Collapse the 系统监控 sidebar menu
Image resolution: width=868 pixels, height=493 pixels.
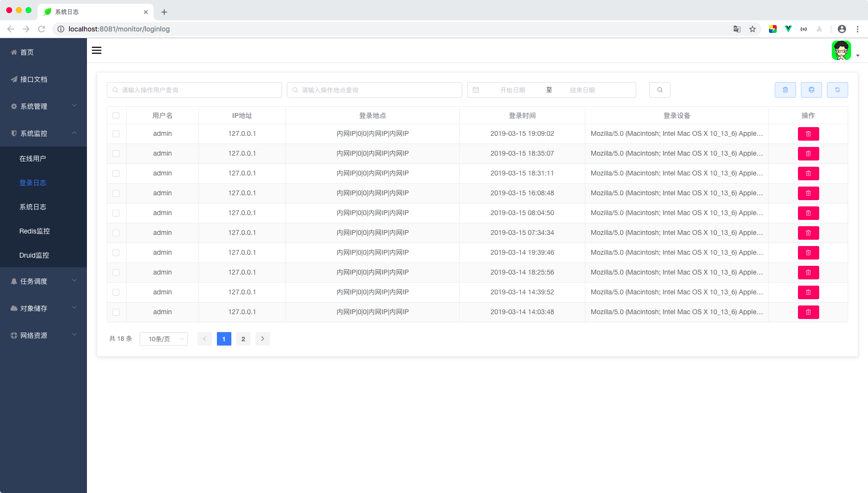click(43, 133)
